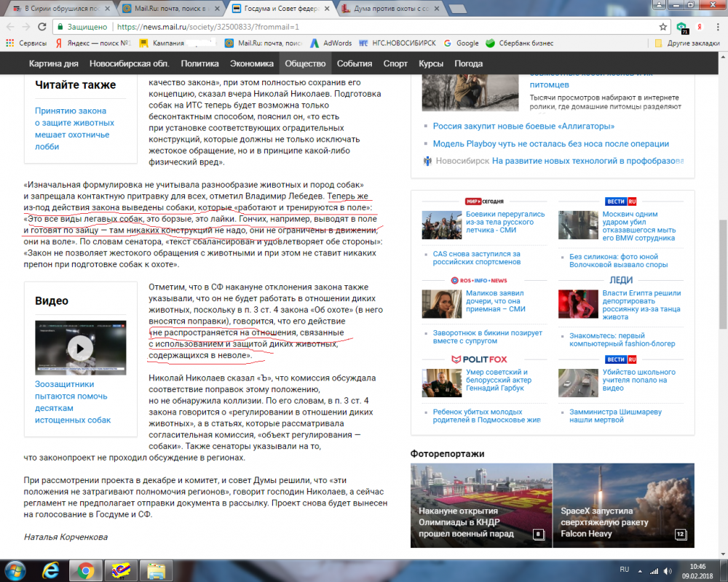Play the video in the Видео block

pos(80,348)
